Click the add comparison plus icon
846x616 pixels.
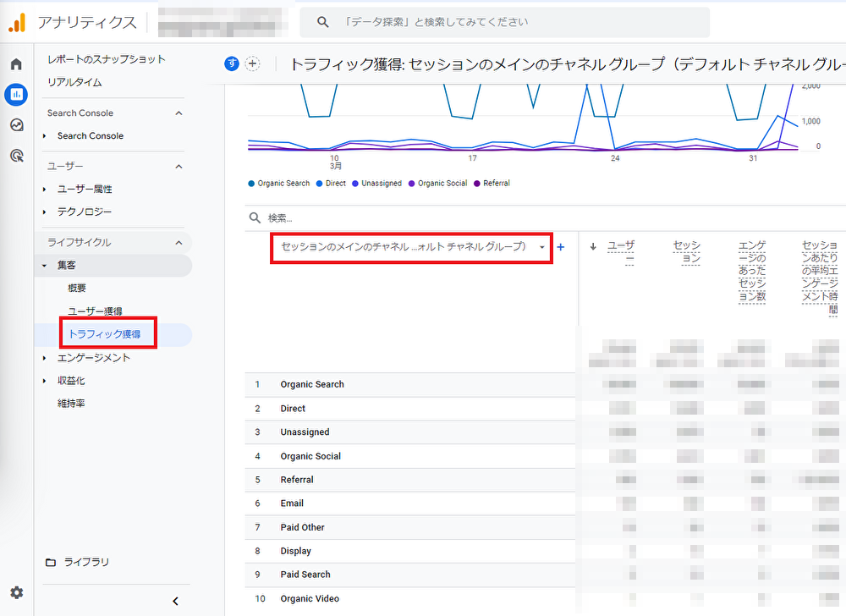tap(252, 64)
